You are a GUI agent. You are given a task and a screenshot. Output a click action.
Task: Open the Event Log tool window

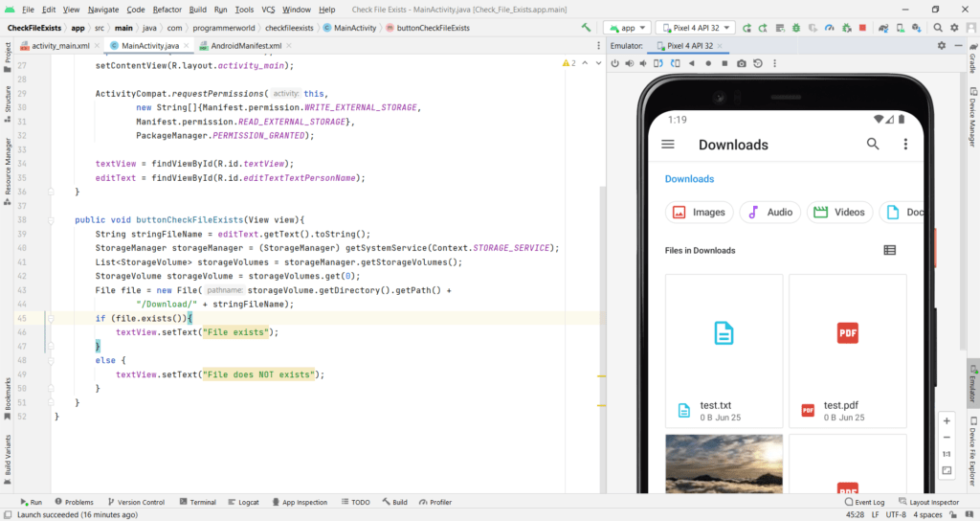864,502
